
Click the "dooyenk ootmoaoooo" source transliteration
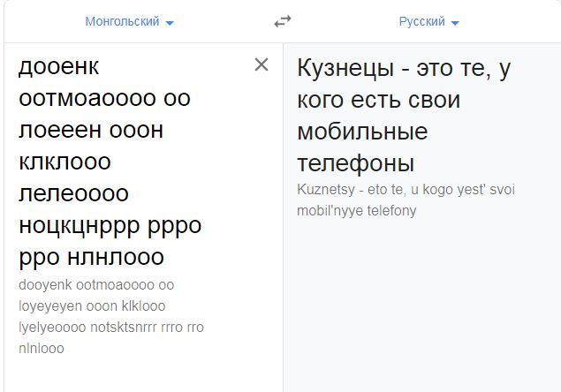tap(87, 285)
